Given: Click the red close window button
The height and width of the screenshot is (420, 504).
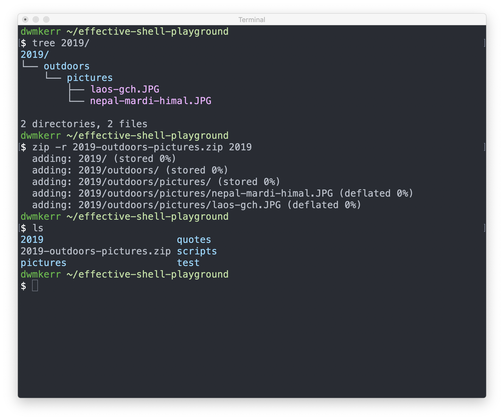Looking at the screenshot, I should 25,19.
